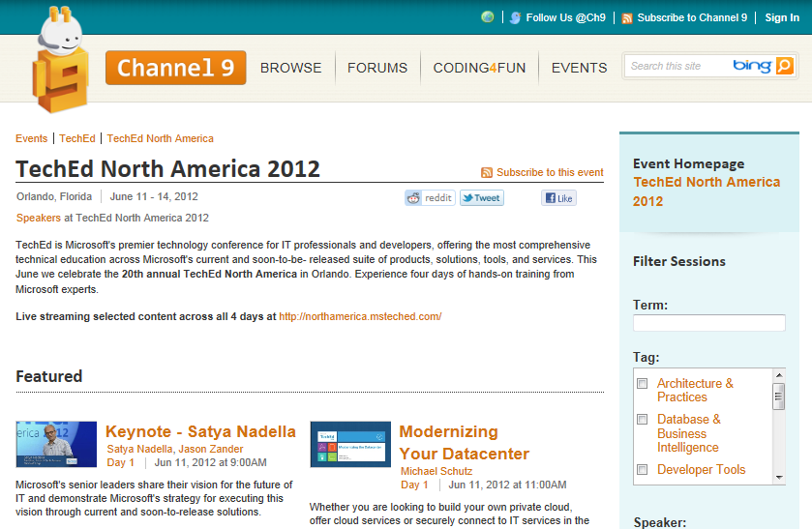Click the Bing search magnifier button
812x529 pixels.
pyautogui.click(x=784, y=66)
